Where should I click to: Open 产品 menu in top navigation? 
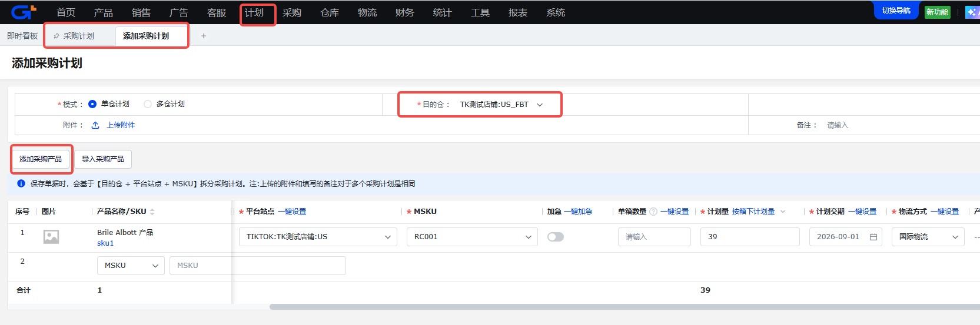(x=104, y=12)
